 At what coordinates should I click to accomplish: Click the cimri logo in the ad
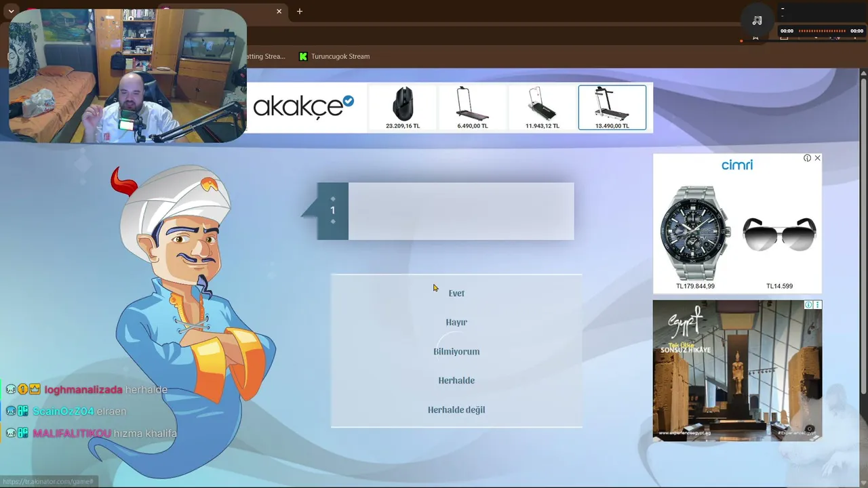coord(737,165)
